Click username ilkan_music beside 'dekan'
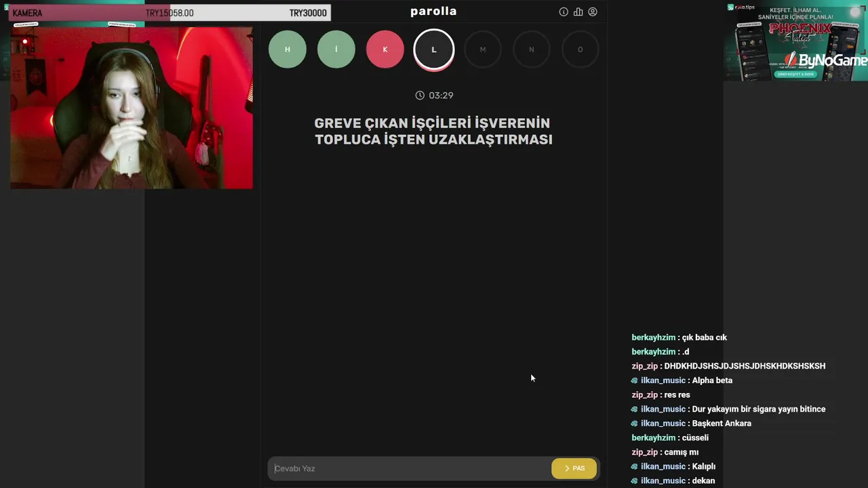This screenshot has width=868, height=488. click(x=663, y=481)
